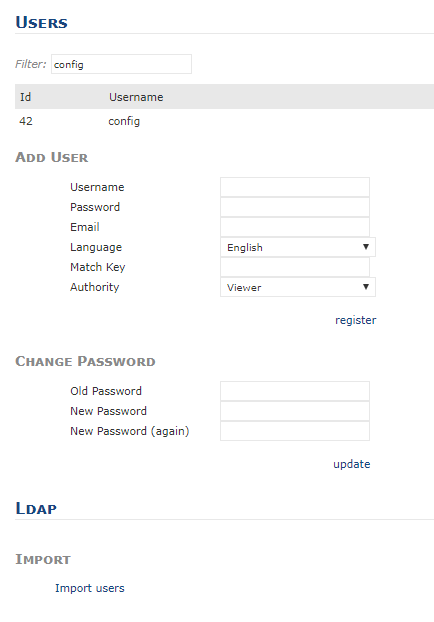
Task: Select the config user row
Action: [225, 121]
